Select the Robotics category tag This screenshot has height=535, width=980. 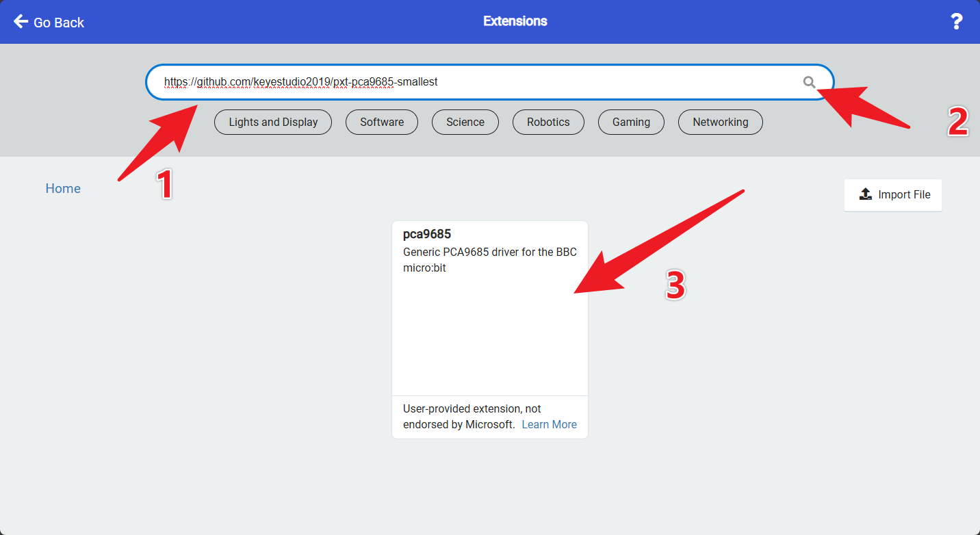click(x=548, y=122)
